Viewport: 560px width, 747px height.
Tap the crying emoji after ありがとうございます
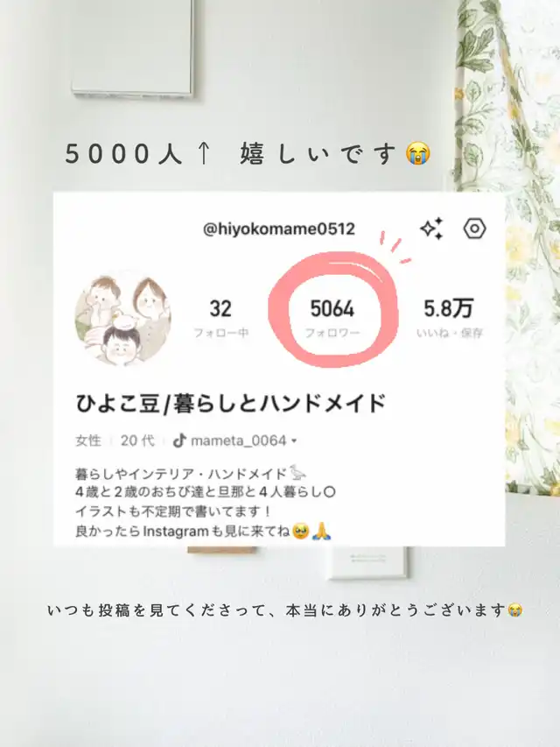514,610
